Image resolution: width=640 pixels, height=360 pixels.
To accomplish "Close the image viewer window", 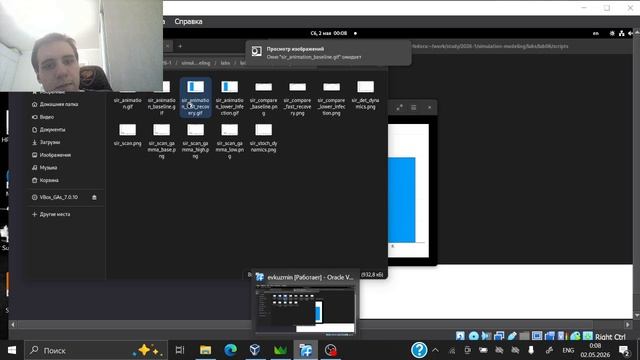I will click(x=429, y=107).
